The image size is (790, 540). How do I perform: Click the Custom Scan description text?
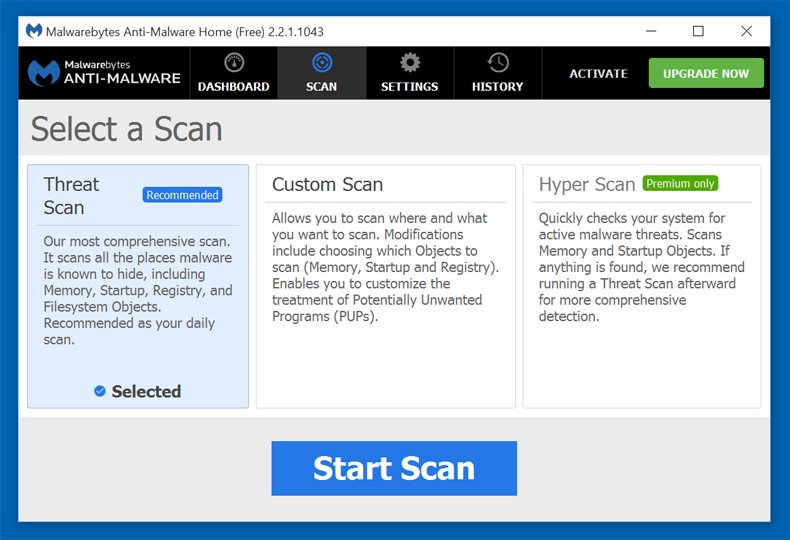(x=385, y=267)
